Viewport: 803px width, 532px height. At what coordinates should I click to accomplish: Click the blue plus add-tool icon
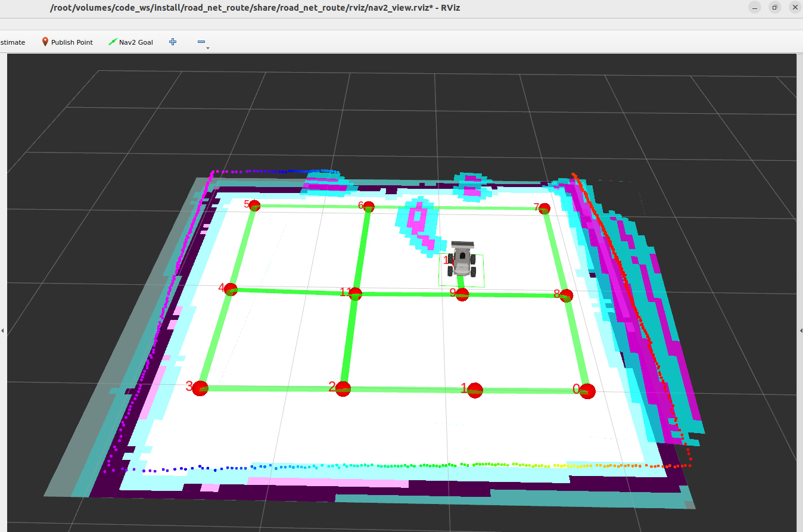point(173,42)
